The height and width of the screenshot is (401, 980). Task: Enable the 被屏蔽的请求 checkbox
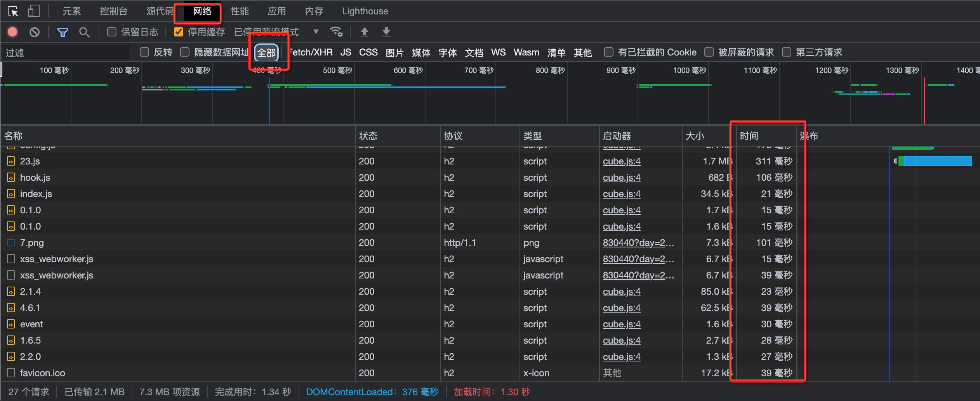point(709,52)
